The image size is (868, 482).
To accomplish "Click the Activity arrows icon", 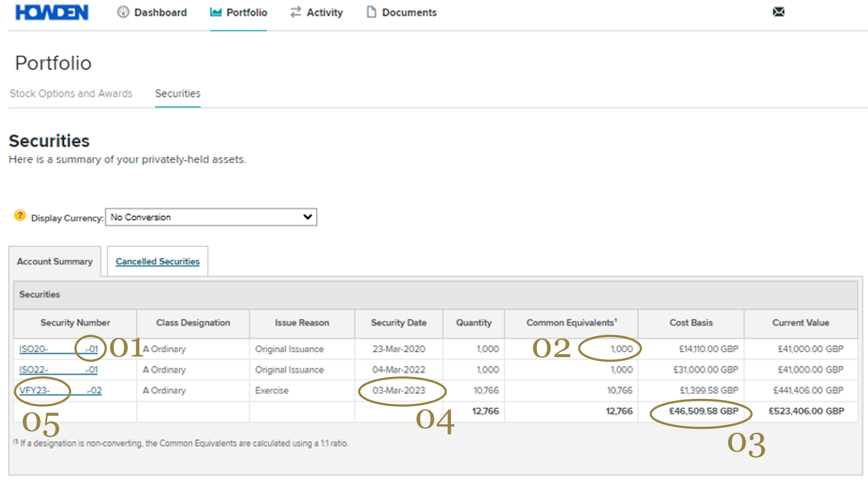I will tap(296, 12).
